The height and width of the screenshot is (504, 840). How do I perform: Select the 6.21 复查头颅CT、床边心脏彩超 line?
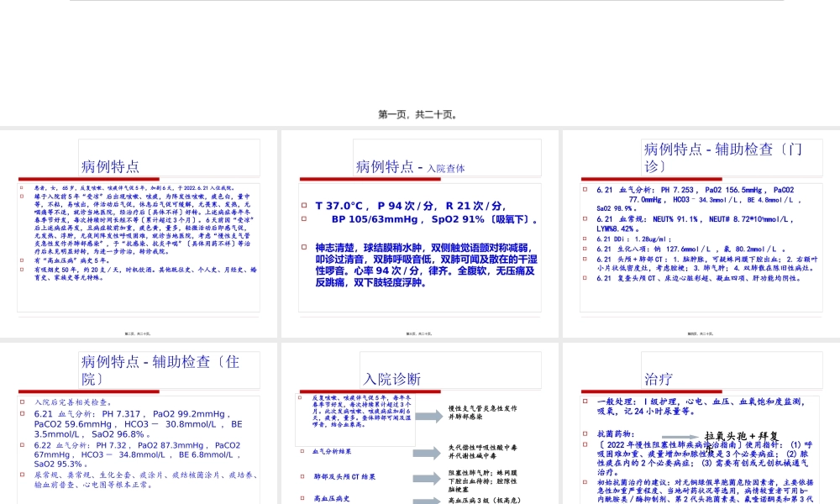pos(700,279)
